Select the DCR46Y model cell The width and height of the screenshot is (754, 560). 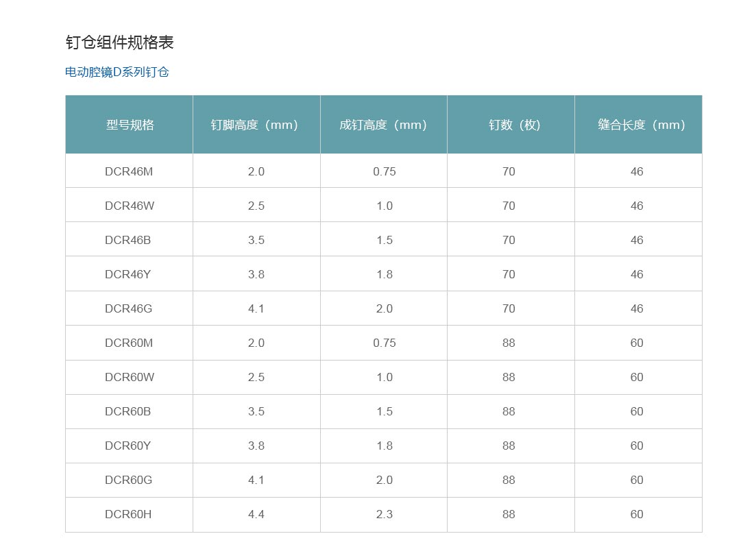pyautogui.click(x=128, y=274)
